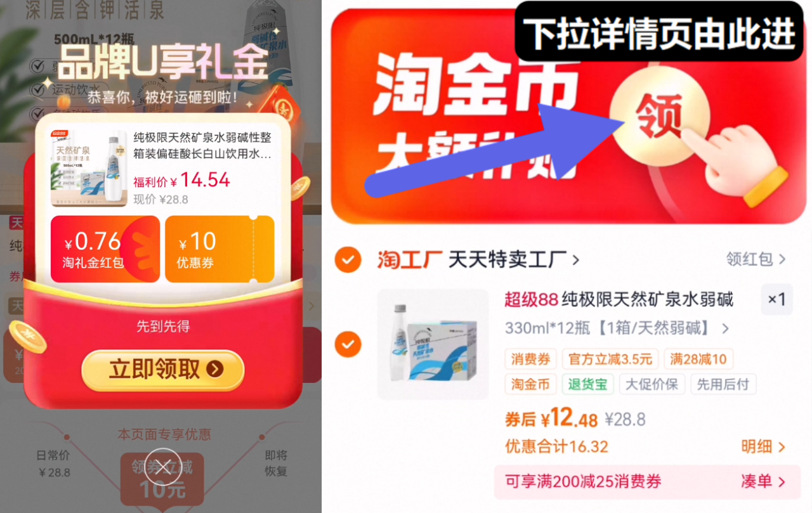Close the red envelope popup with the X
This screenshot has height=513, width=812.
[163, 467]
